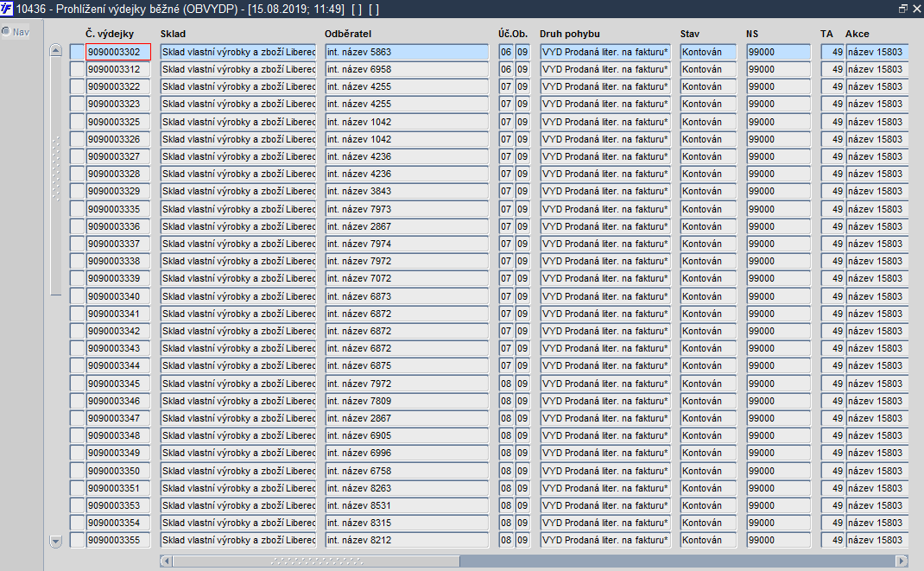Click issue number 9090003329
This screenshot has height=571, width=924.
pyautogui.click(x=117, y=191)
